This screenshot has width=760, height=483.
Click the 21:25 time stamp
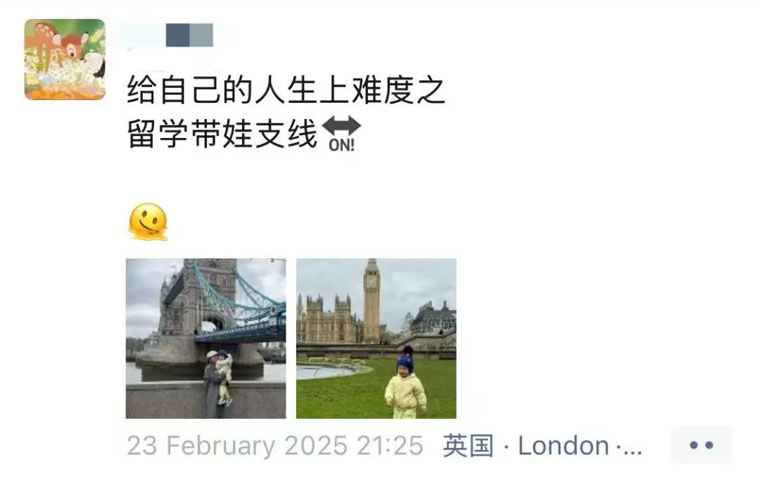[x=390, y=446]
